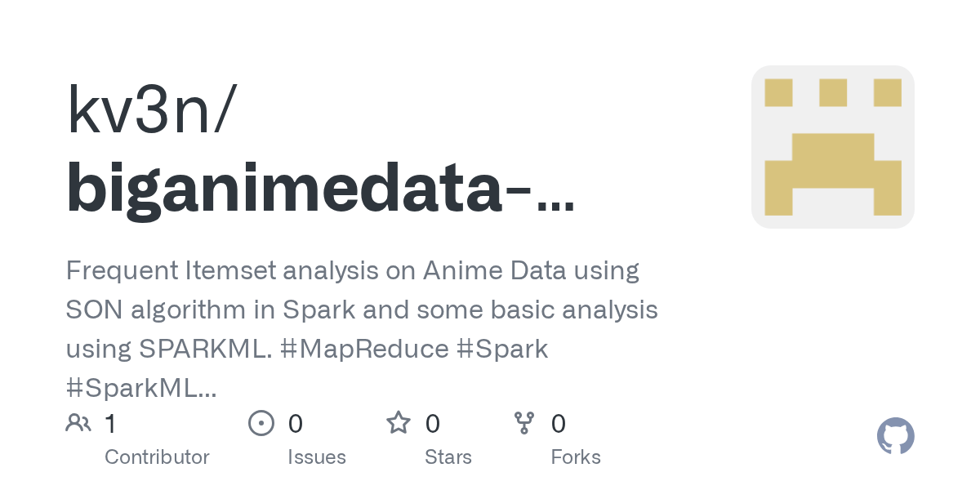This screenshot has height=490, width=980.
Task: Click the Forks branch icon
Action: coord(523,423)
